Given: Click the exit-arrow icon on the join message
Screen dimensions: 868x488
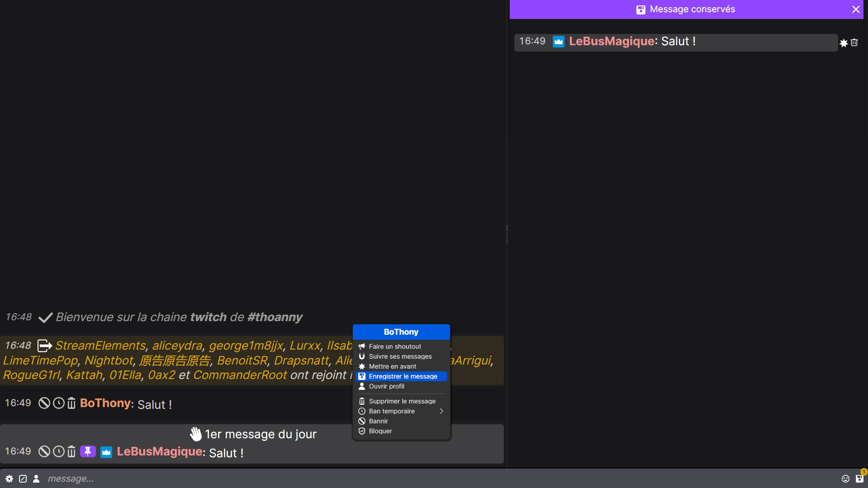Looking at the screenshot, I should (x=44, y=346).
